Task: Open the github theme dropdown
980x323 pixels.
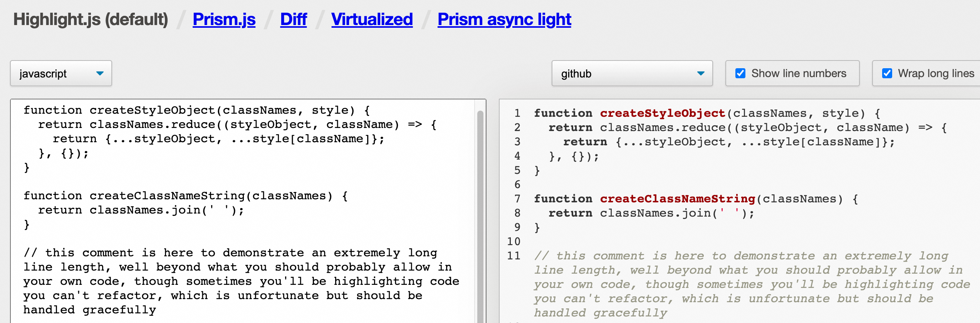Action: [632, 73]
